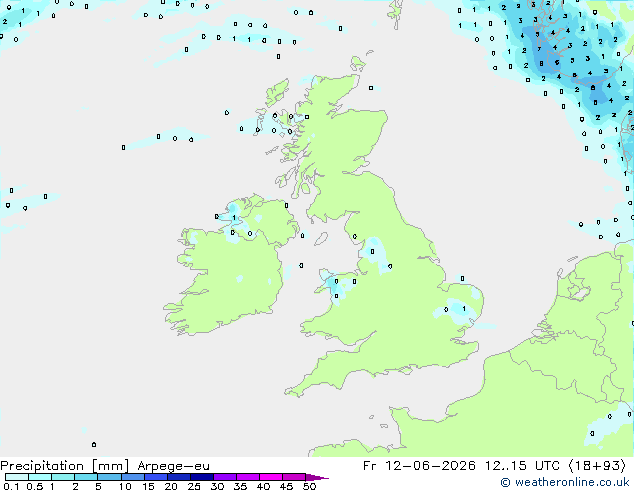Screen dimensions: 634x490
Task: Click the weatheronline.co.uk copyright link
Action: pos(564,482)
